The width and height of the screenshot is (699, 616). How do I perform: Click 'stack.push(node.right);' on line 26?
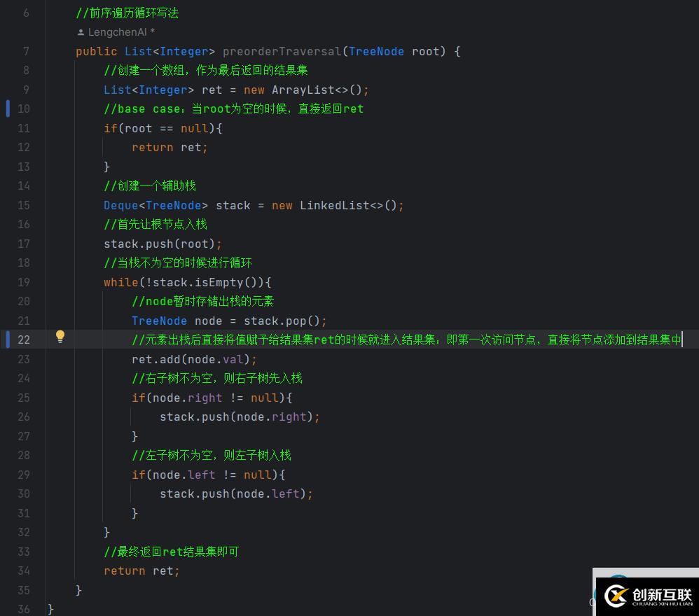[x=240, y=417]
